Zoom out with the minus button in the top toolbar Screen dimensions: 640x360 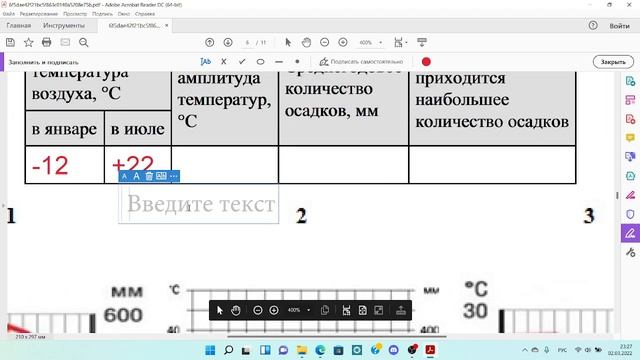click(324, 42)
